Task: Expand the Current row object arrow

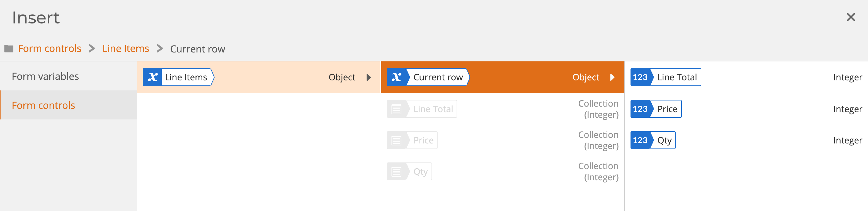Action: tap(612, 77)
